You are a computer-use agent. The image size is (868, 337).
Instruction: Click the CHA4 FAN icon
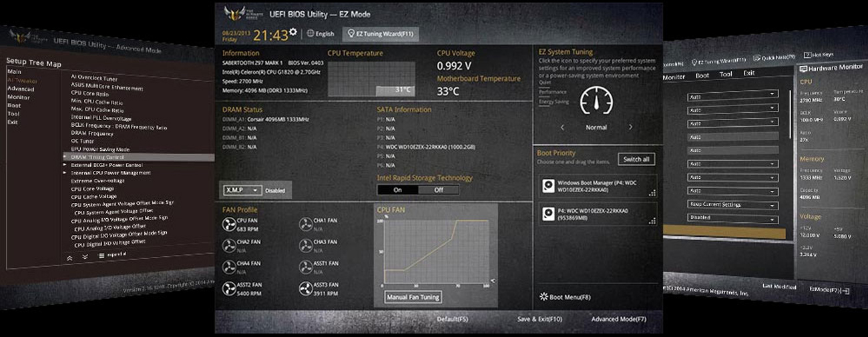pos(229,267)
